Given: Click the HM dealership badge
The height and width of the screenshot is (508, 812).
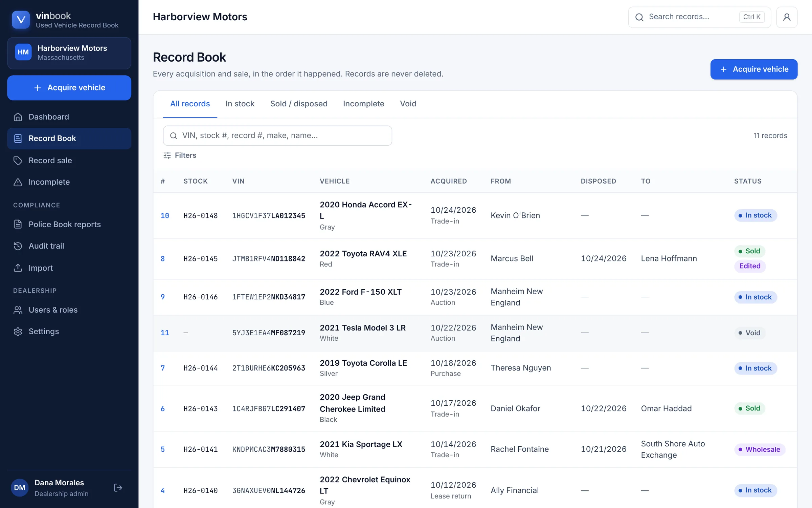Looking at the screenshot, I should pos(23,52).
